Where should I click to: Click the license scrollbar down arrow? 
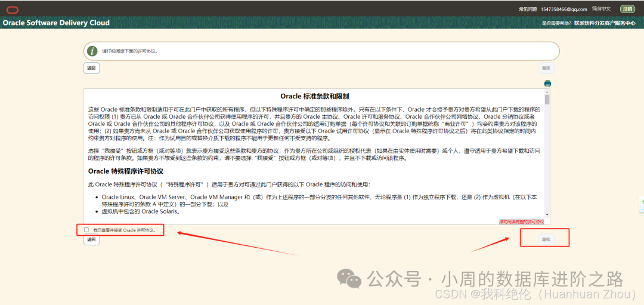[547, 214]
